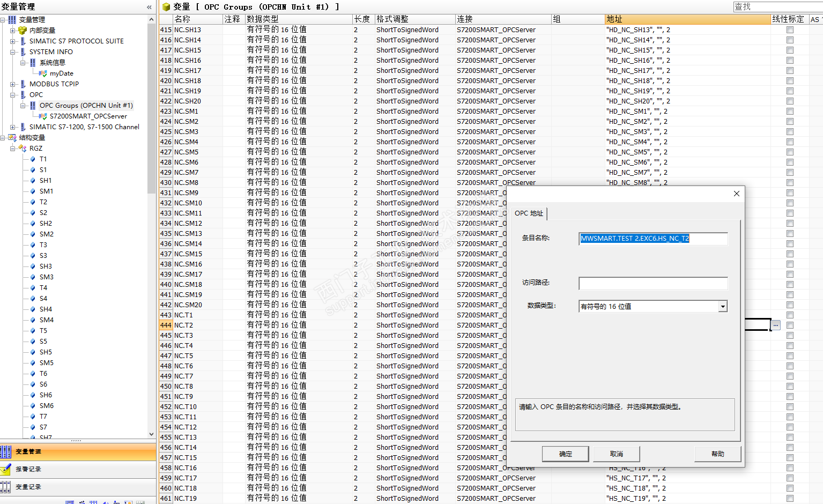Click the 结构变量 tree icon
The height and width of the screenshot is (504, 823).
click(x=12, y=137)
